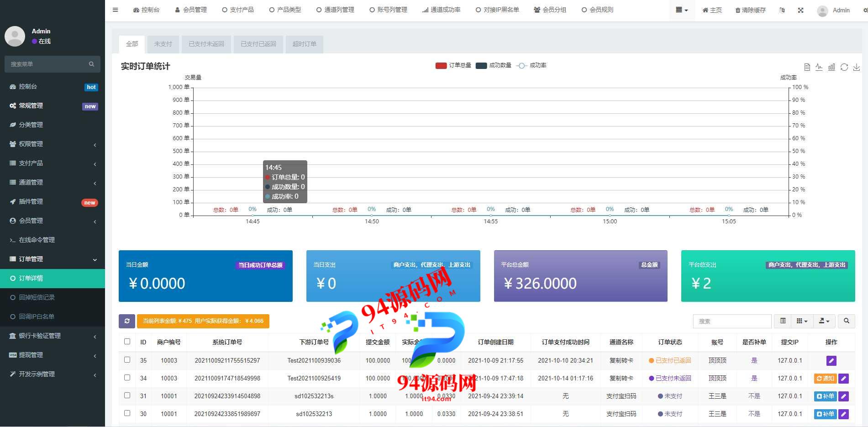Open 分类管理 in the sidebar

pyautogui.click(x=53, y=125)
